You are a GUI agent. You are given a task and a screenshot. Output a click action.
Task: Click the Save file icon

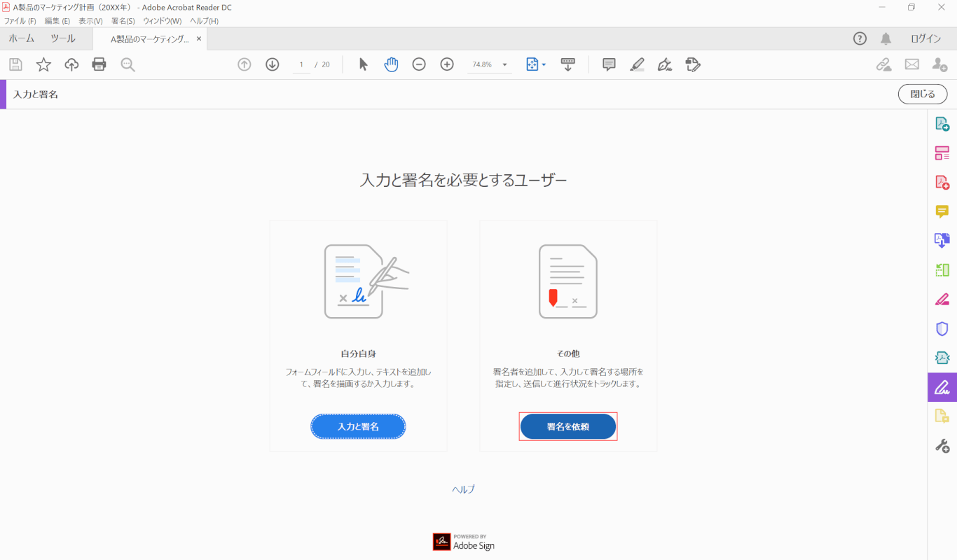[15, 64]
